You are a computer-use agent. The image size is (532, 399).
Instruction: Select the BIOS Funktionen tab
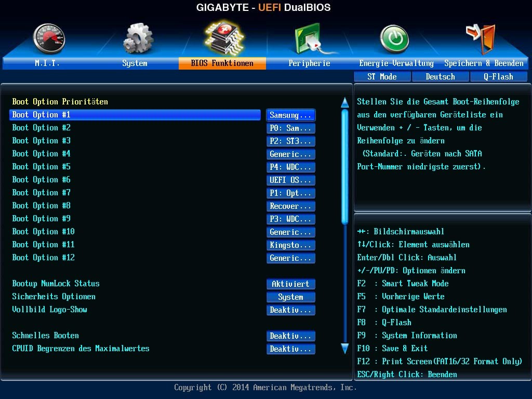(222, 63)
